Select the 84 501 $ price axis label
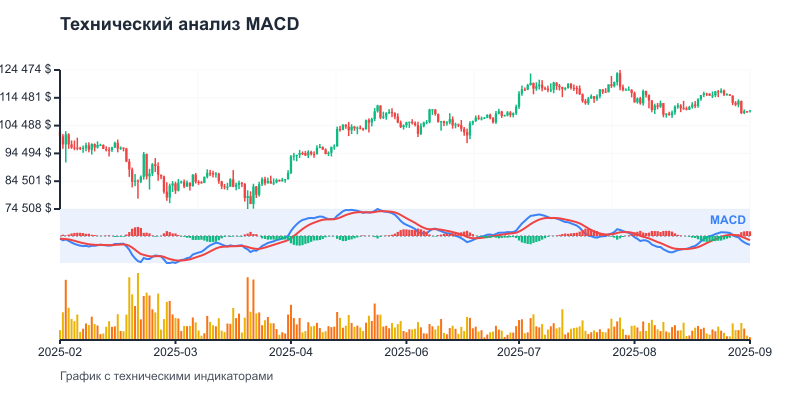Screen dimensions: 800x400 30,180
